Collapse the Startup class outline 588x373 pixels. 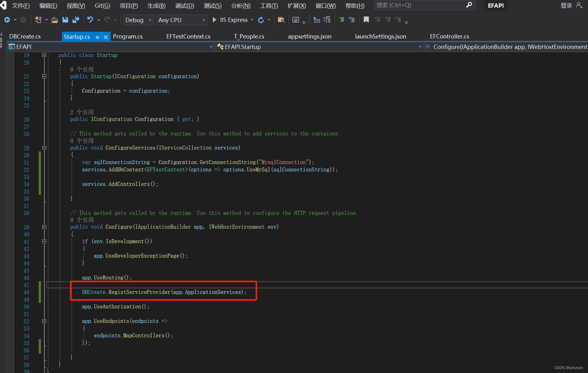point(44,55)
